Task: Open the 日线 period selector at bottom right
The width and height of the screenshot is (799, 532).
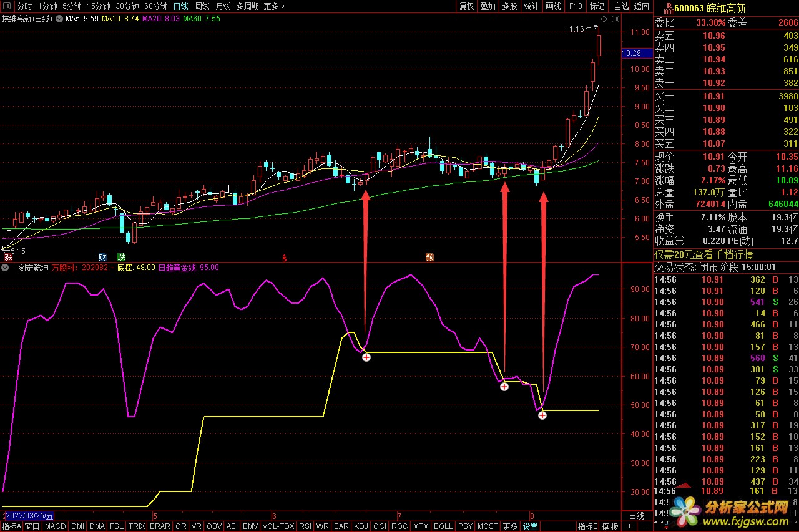Action: (x=636, y=516)
